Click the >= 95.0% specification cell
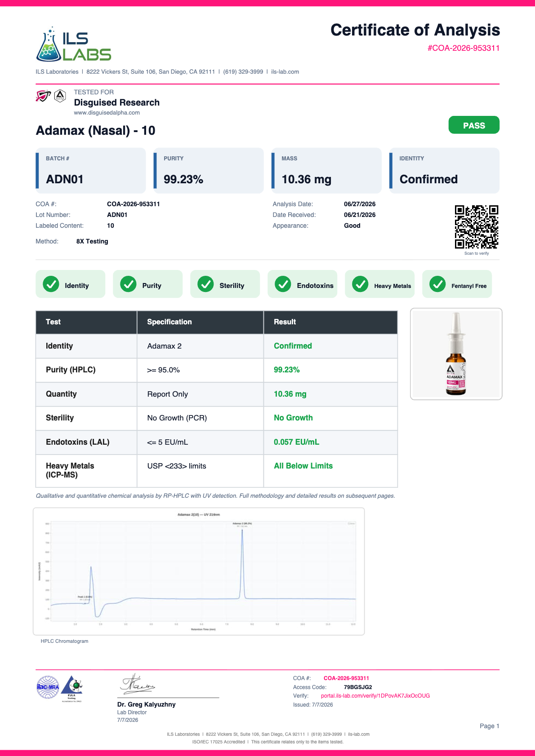The height and width of the screenshot is (756, 535). point(200,370)
